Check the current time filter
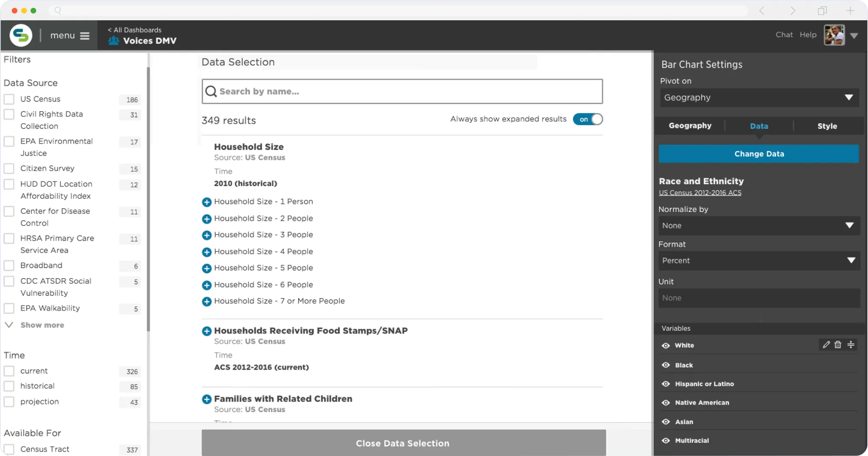 coord(9,371)
